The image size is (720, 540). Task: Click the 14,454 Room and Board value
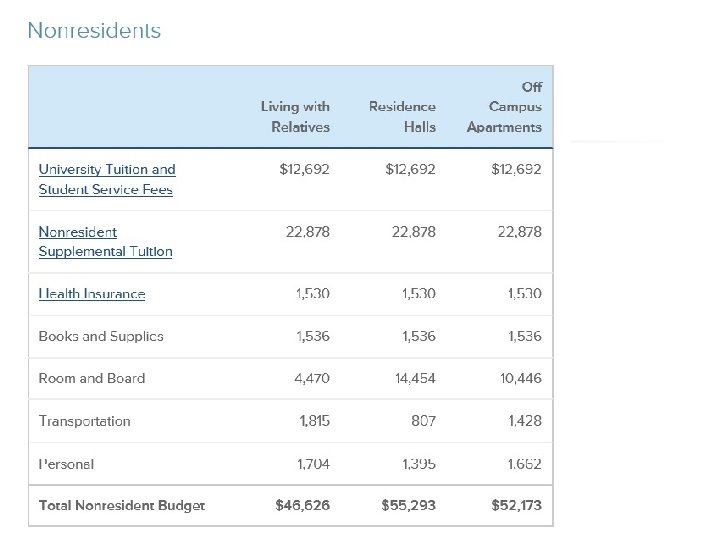coord(414,378)
